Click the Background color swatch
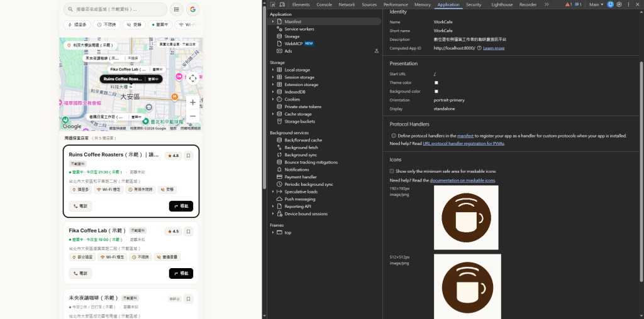644x319 pixels. [436, 92]
